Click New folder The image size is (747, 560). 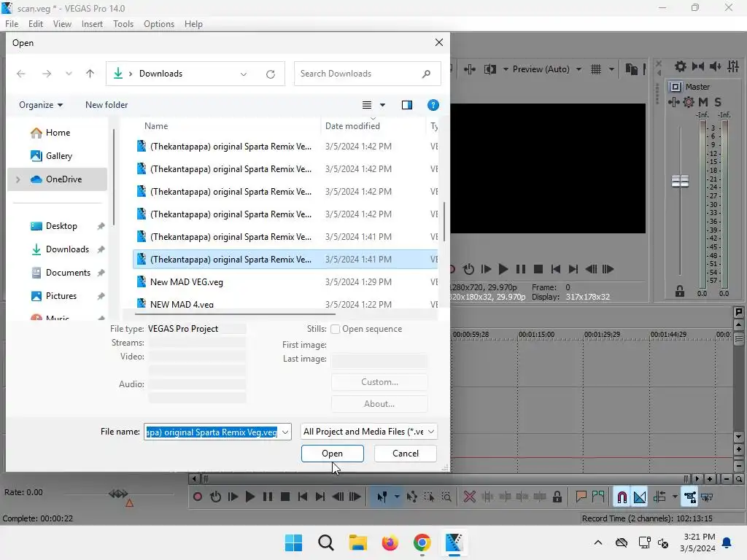(107, 105)
